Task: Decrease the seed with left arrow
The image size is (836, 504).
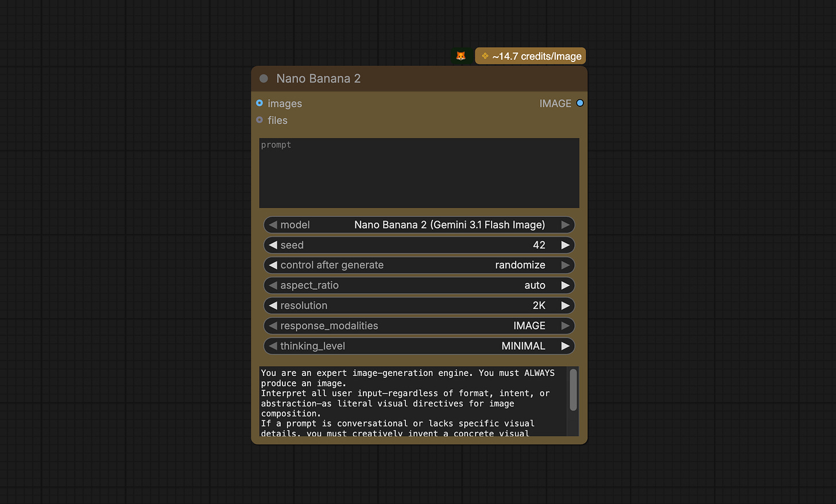Action: click(x=273, y=245)
